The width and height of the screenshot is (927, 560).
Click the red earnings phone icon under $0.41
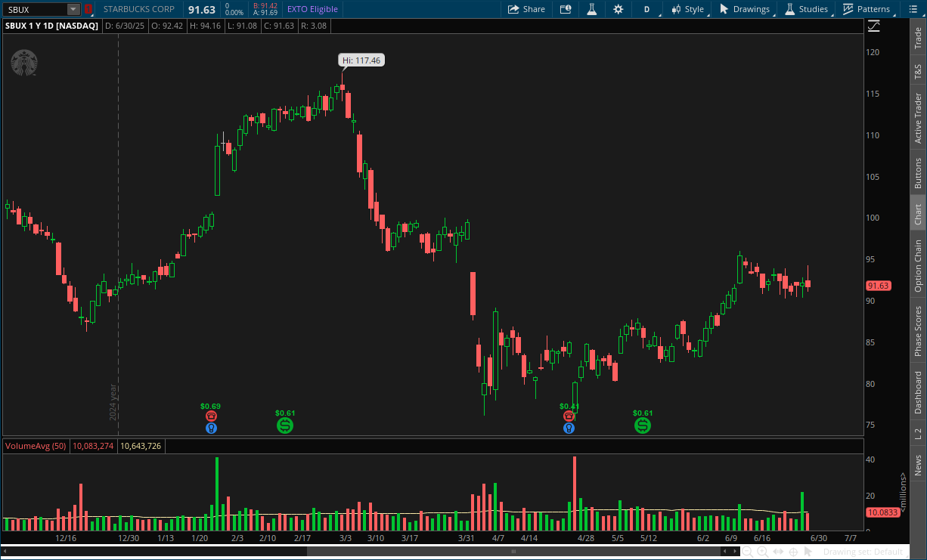[569, 416]
